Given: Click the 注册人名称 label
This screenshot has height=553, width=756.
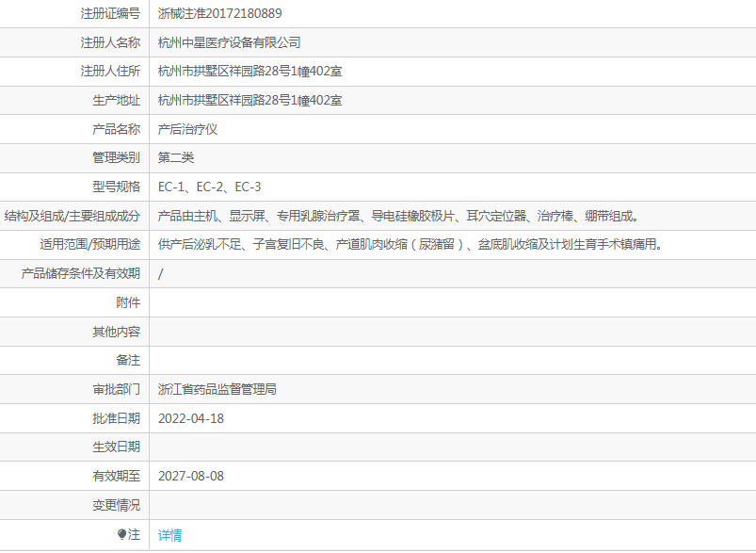Looking at the screenshot, I should coord(110,42).
